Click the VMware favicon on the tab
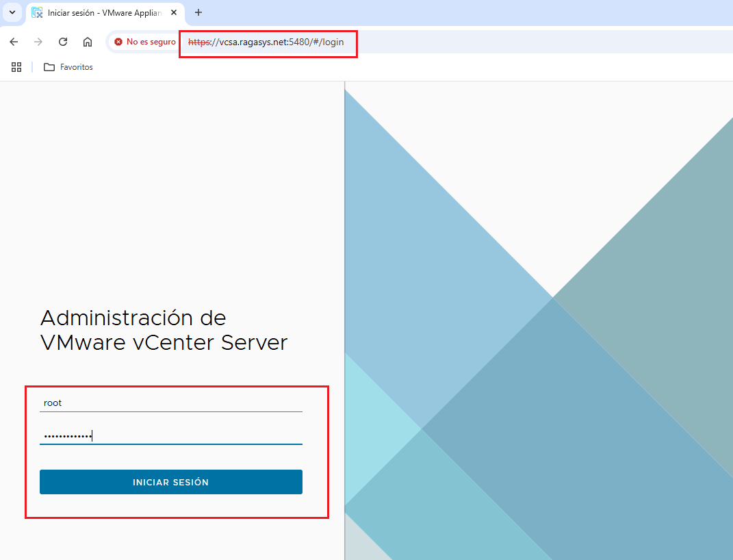This screenshot has width=733, height=560. pyautogui.click(x=37, y=13)
